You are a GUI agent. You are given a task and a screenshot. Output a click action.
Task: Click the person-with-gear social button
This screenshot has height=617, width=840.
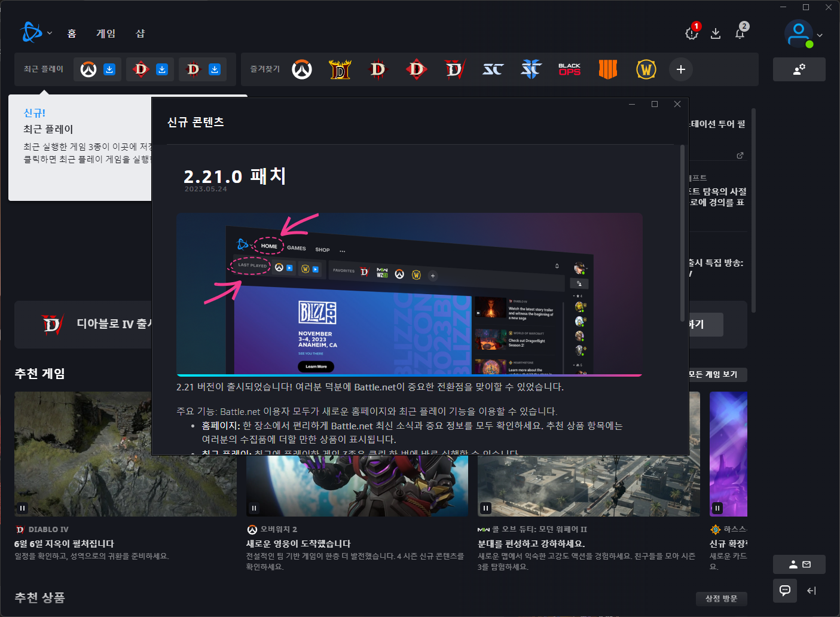(799, 69)
